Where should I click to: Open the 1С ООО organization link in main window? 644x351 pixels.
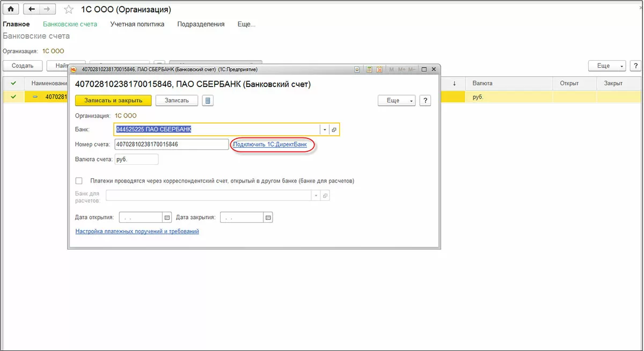(x=53, y=52)
